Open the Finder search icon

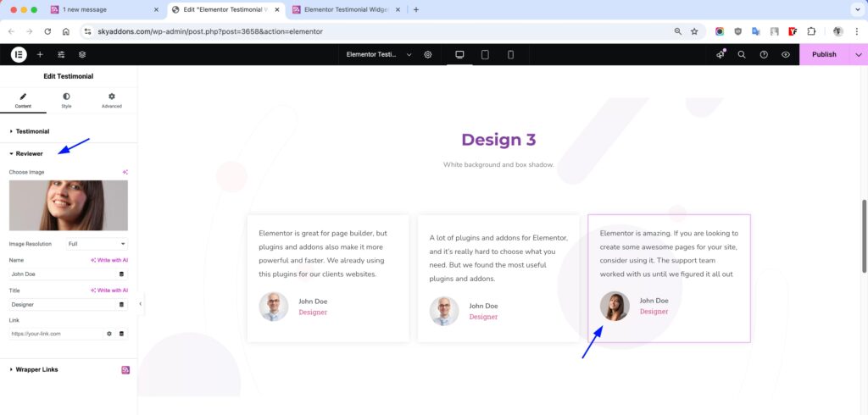click(742, 54)
